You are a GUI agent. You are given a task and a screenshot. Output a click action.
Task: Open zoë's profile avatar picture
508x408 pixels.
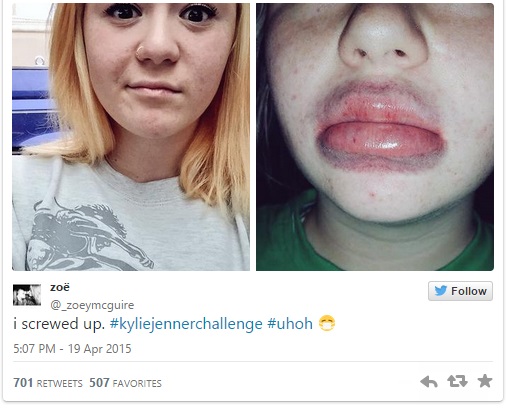(27, 295)
